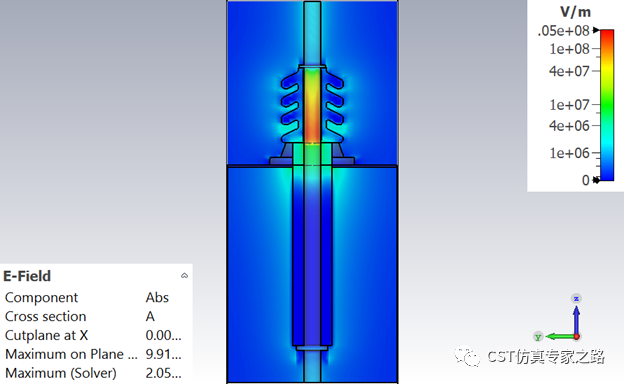Click the V/m unit label in legend
The image size is (624, 384).
575,12
